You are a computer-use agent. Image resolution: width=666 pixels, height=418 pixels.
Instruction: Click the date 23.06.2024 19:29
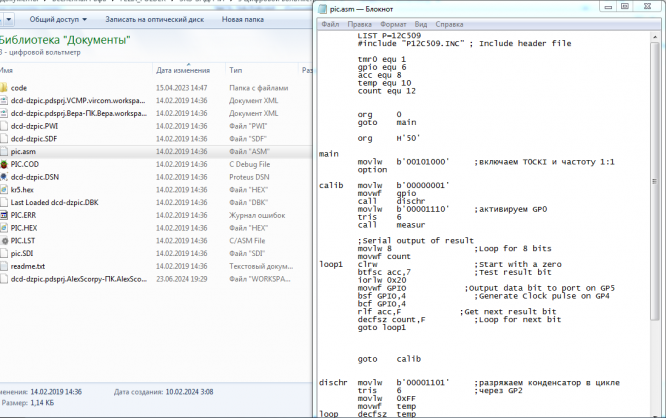(181, 279)
